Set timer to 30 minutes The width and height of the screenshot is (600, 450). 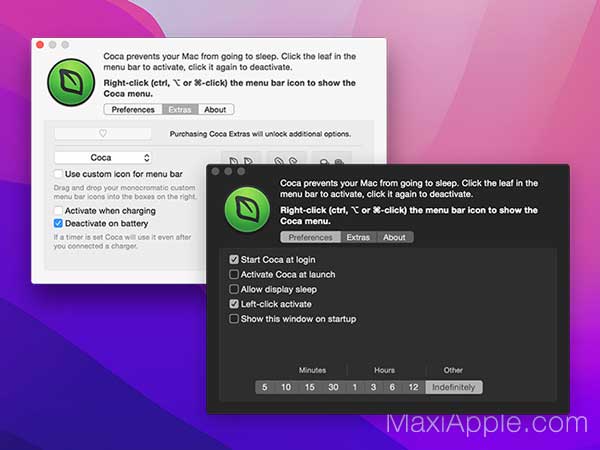pos(333,387)
